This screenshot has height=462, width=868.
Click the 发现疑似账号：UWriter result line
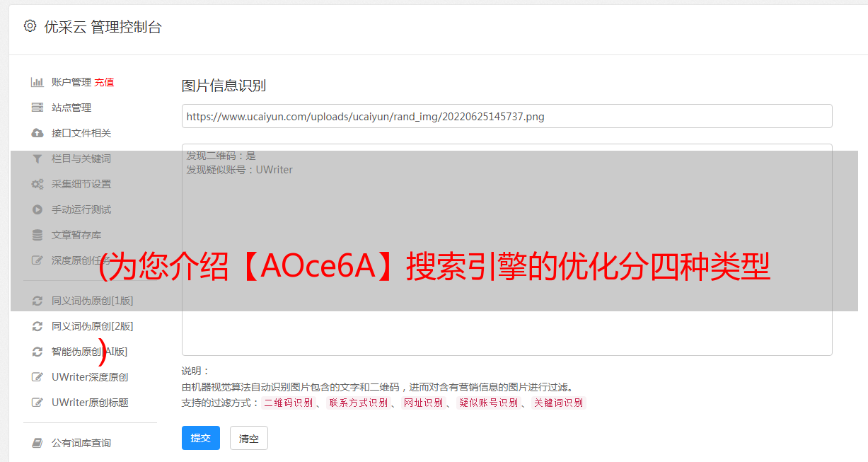240,170
